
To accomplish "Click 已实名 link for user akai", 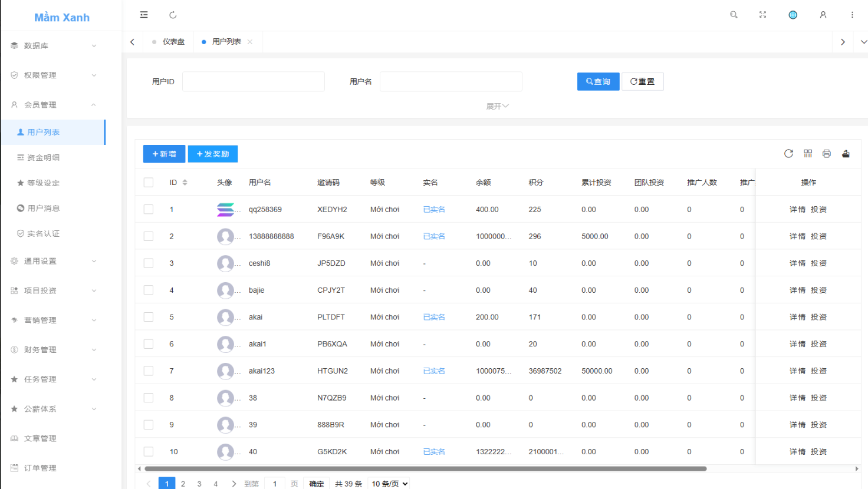I will 434,317.
